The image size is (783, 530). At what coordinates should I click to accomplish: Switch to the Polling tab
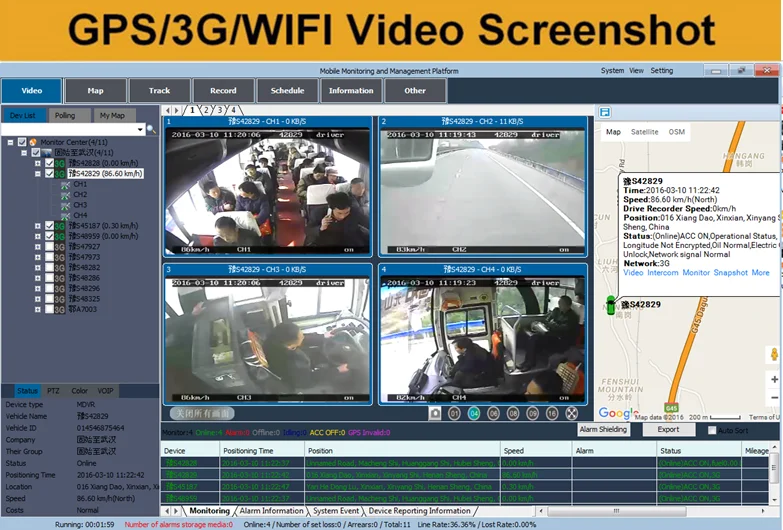click(65, 115)
